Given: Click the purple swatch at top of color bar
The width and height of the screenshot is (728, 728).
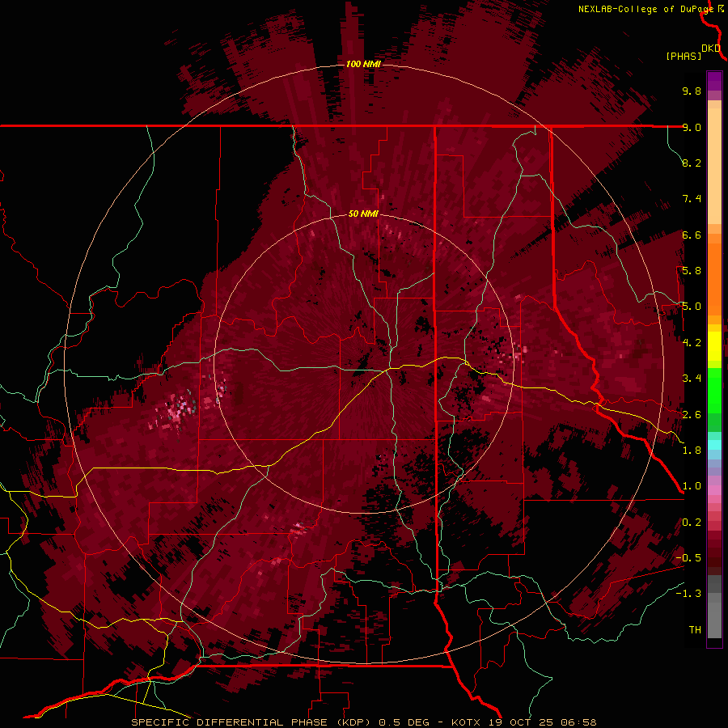Looking at the screenshot, I should click(714, 81).
